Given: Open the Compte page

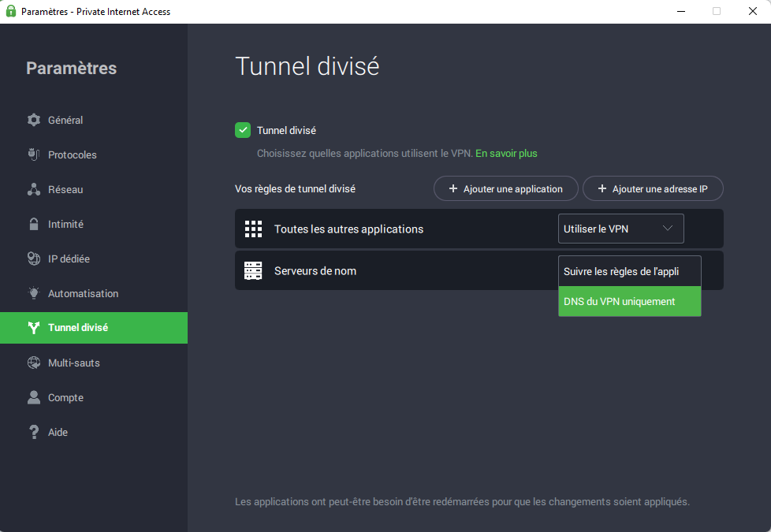Looking at the screenshot, I should click(x=94, y=397).
